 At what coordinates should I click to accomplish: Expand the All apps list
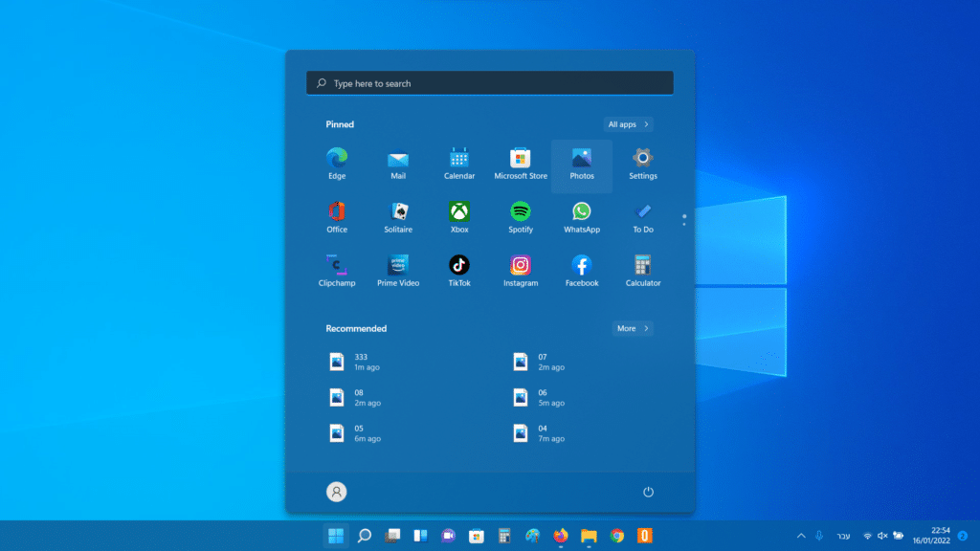[629, 124]
